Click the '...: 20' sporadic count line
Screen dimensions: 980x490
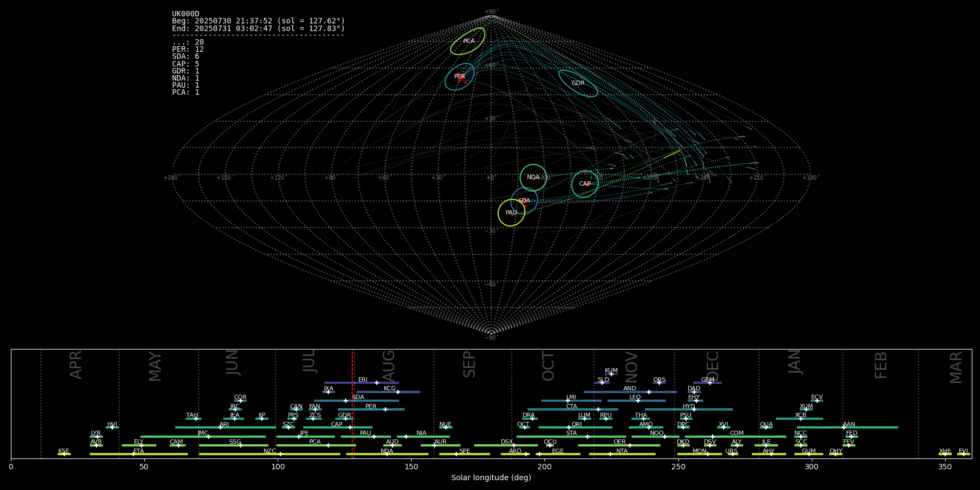[188, 42]
